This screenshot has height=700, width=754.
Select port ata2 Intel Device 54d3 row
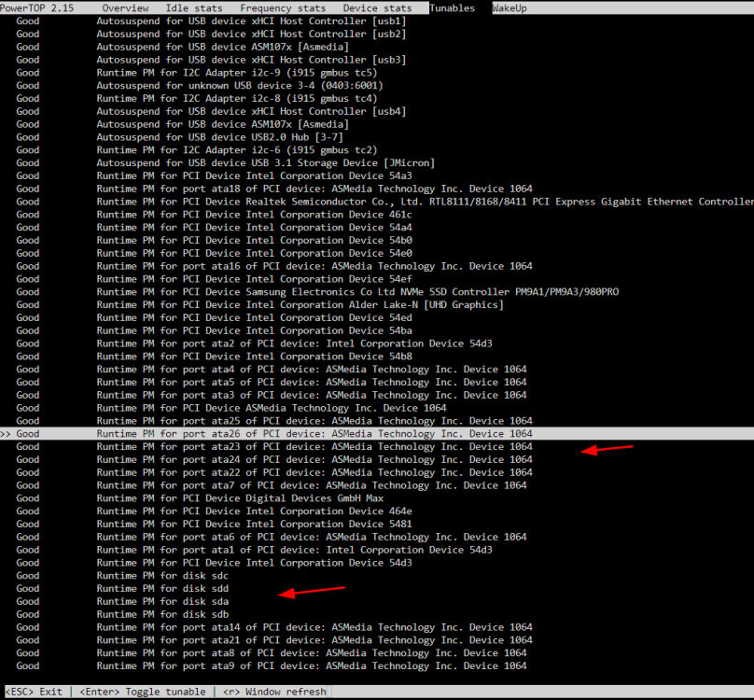[x=377, y=343]
